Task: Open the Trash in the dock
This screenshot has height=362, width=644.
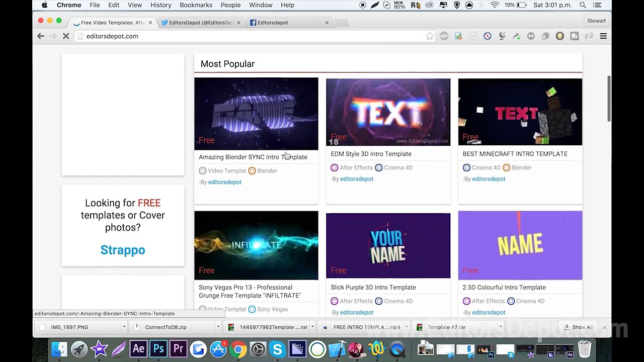Action: 584,349
